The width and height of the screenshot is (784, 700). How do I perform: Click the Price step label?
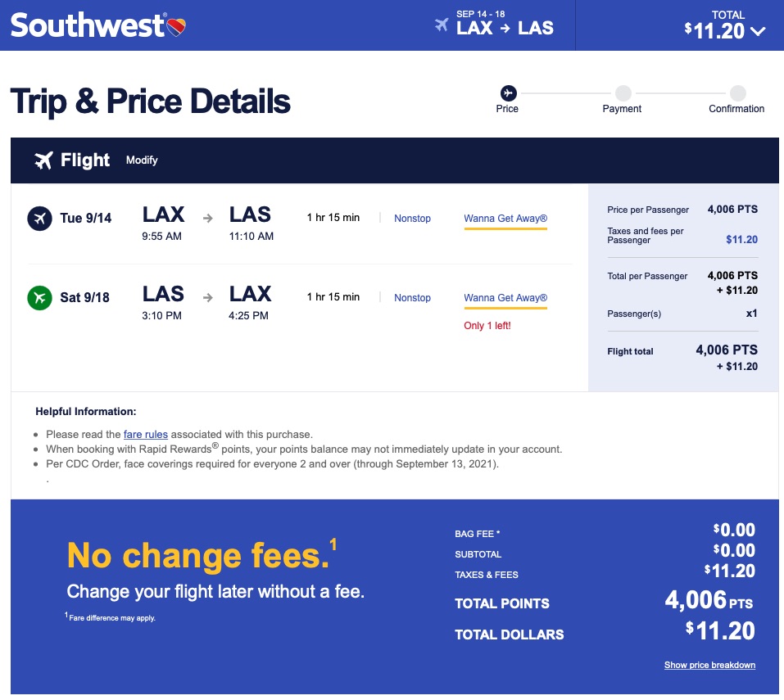(507, 109)
